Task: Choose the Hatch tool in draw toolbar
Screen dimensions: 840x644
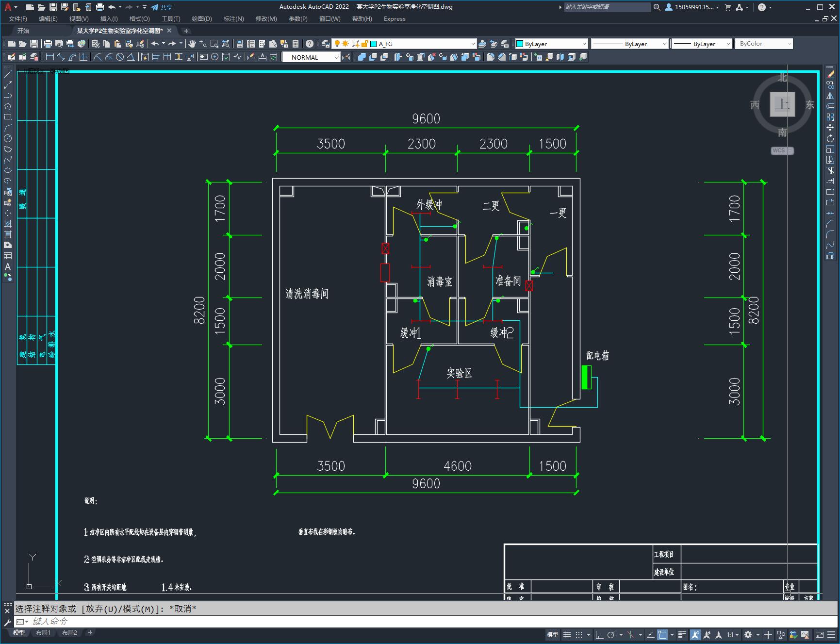Action: click(x=8, y=224)
